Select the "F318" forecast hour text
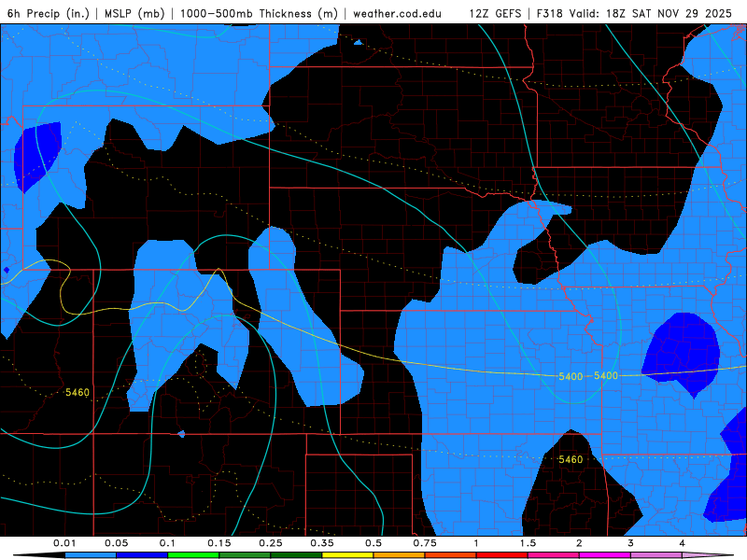Viewport: 747px width, 560px height. point(549,13)
